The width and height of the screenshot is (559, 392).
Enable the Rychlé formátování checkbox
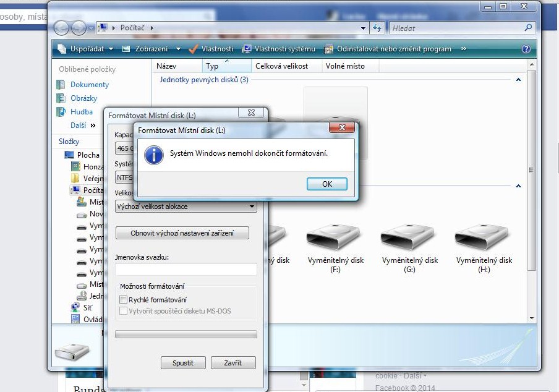[x=123, y=300]
